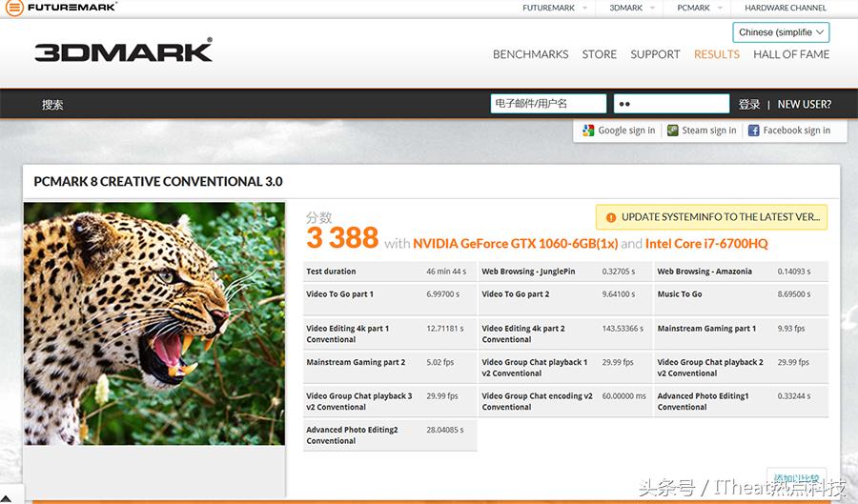Click the 3DMARK logo
Image resolution: width=858 pixels, height=504 pixels.
pos(123,51)
